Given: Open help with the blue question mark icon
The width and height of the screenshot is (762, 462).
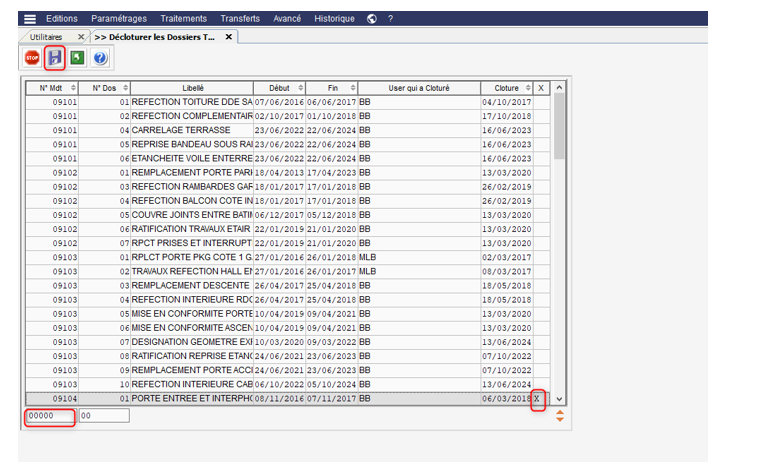Looking at the screenshot, I should point(100,58).
